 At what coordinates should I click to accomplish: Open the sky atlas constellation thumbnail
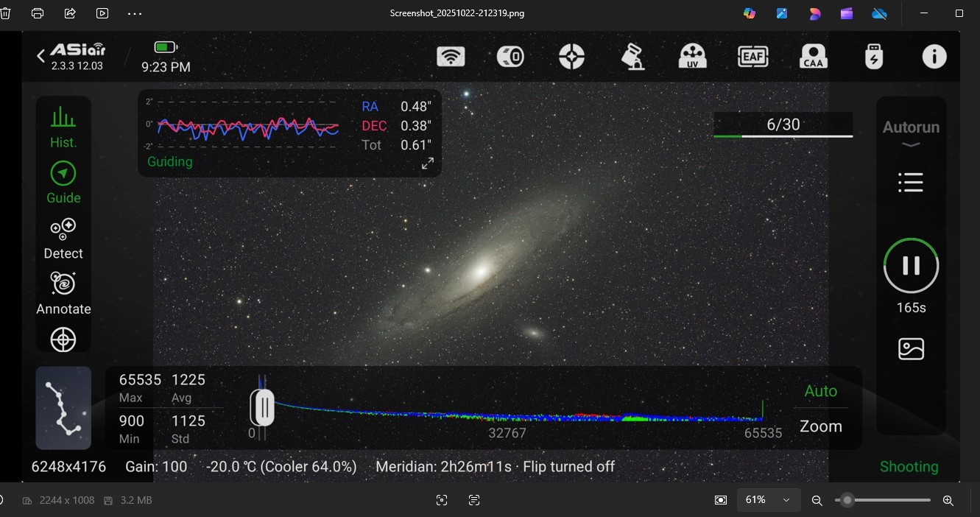click(x=63, y=408)
